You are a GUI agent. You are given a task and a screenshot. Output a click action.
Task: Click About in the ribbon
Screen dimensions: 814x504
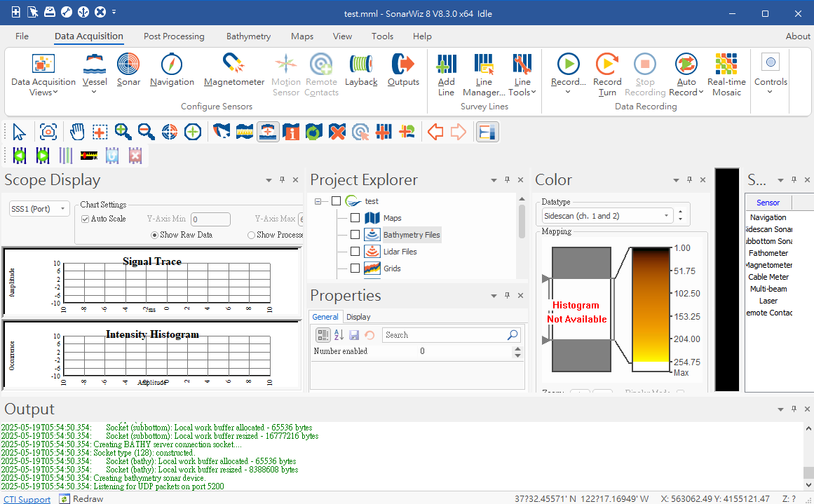click(x=797, y=36)
